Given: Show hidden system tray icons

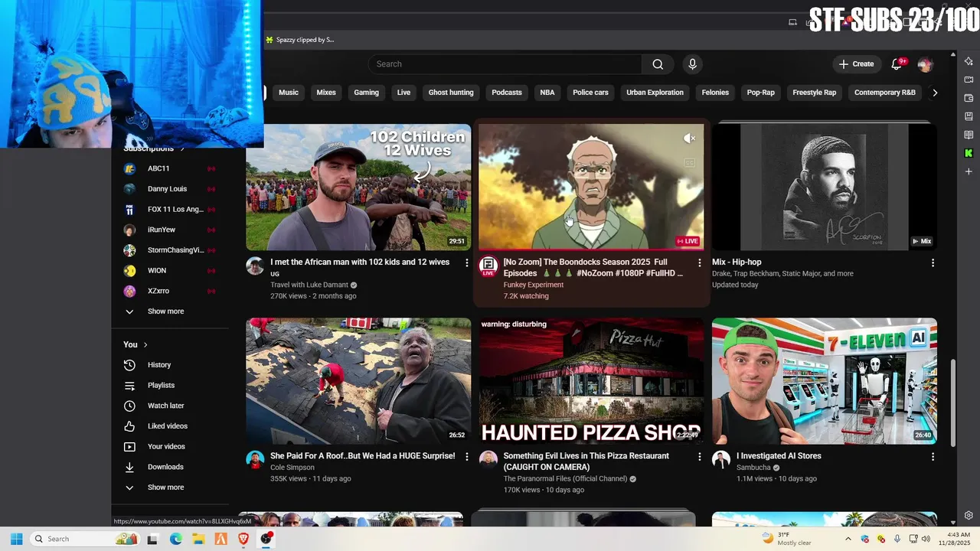Looking at the screenshot, I should tap(848, 539).
